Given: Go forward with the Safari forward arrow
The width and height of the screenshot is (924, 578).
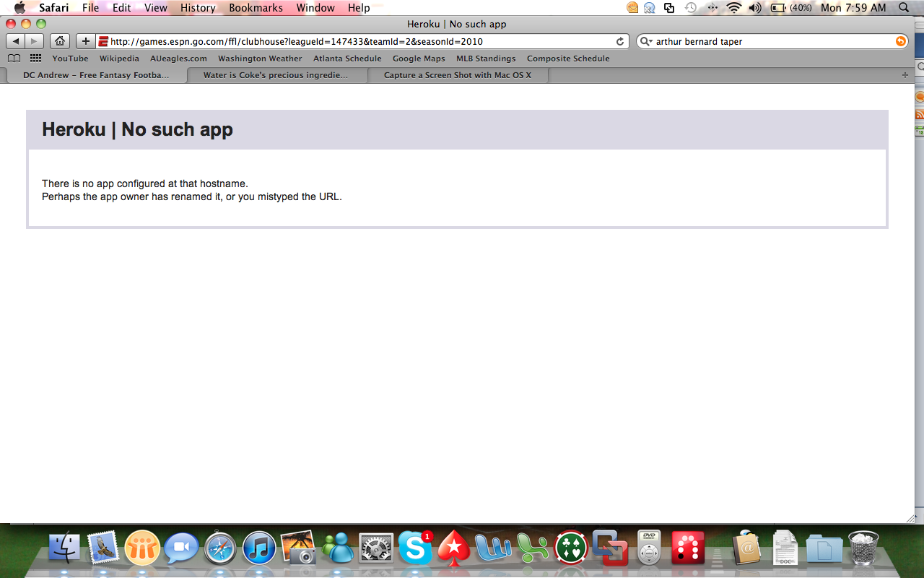Looking at the screenshot, I should [34, 41].
